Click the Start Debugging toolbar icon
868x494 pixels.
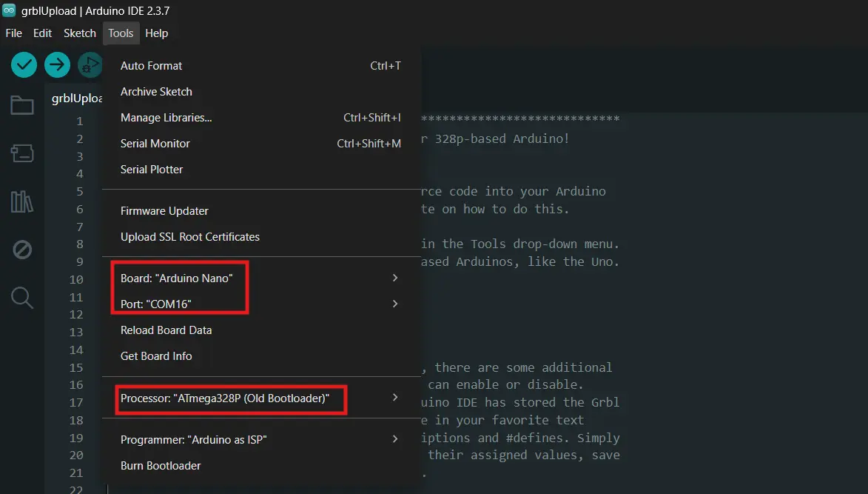click(90, 64)
